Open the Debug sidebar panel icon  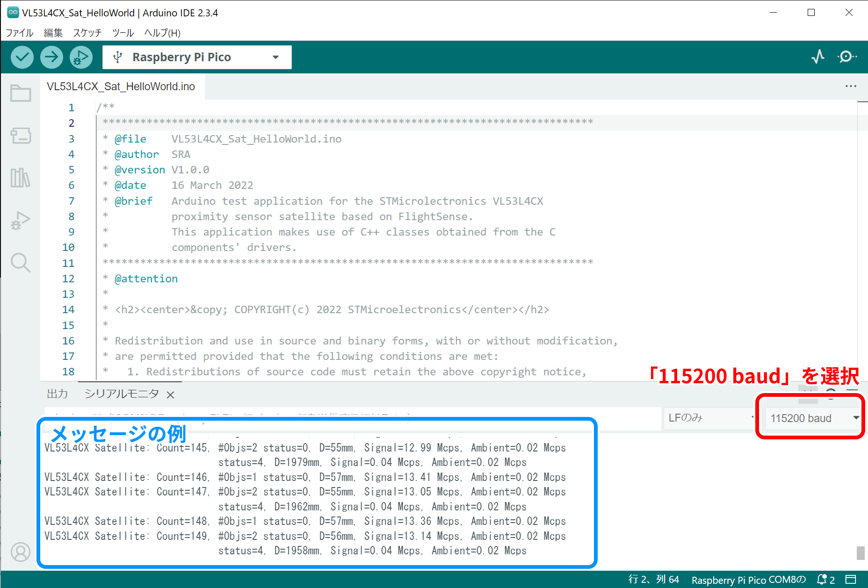pos(21,220)
